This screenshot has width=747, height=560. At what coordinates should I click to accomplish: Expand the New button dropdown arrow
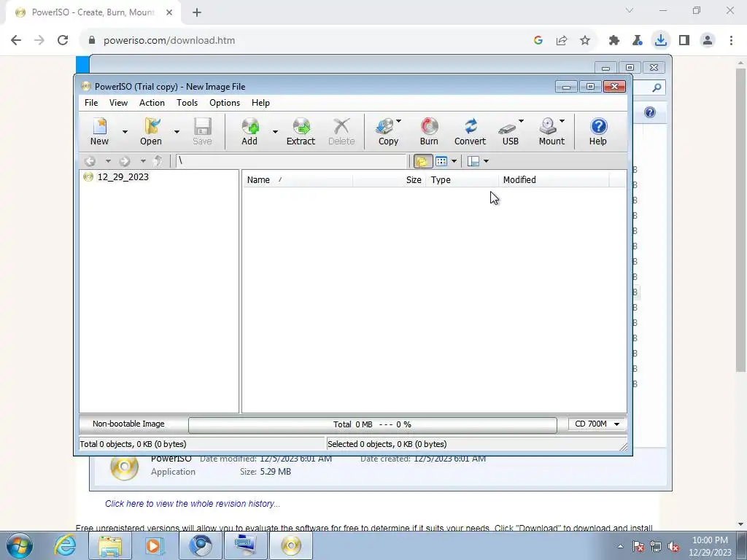tap(125, 132)
